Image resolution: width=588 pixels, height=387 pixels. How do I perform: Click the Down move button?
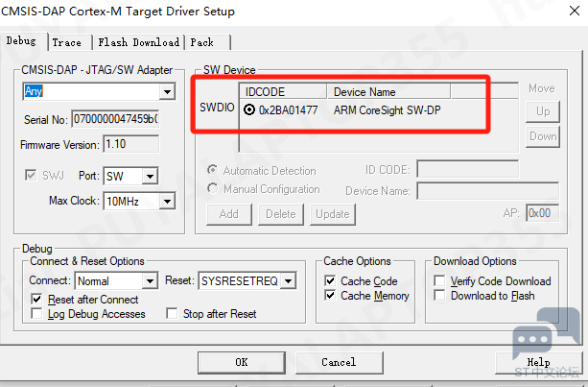click(x=543, y=136)
